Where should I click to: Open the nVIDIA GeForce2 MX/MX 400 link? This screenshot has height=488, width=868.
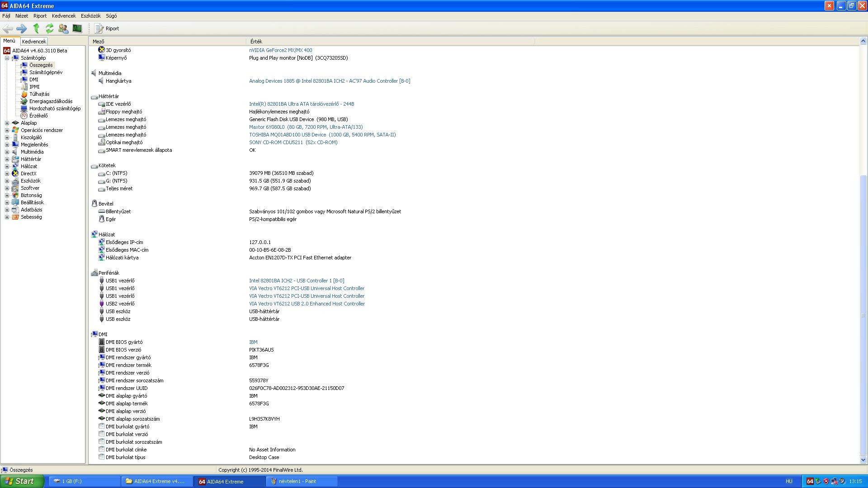coord(280,50)
